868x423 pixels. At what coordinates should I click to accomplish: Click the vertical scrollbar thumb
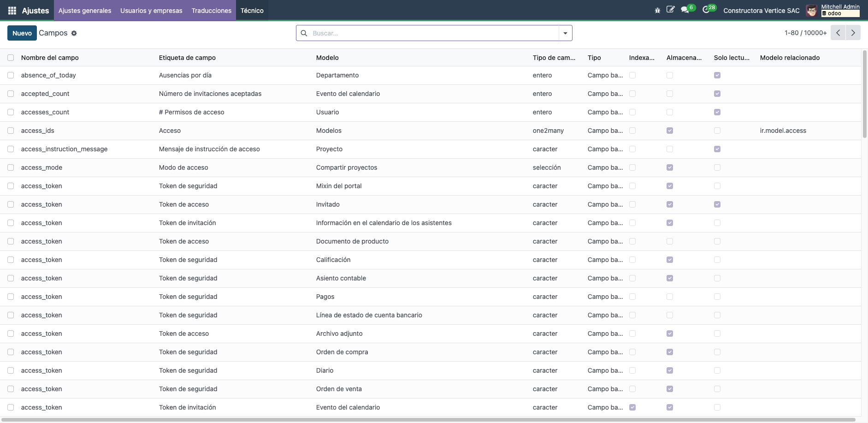[x=864, y=94]
